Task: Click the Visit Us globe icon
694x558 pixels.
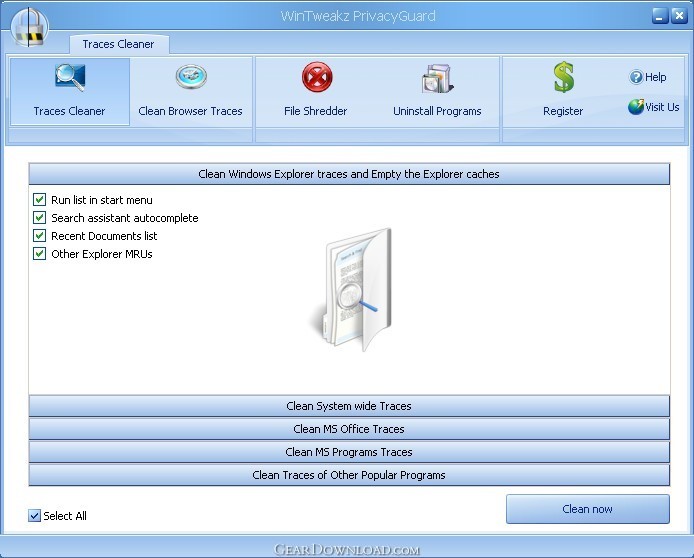Action: pyautogui.click(x=636, y=107)
